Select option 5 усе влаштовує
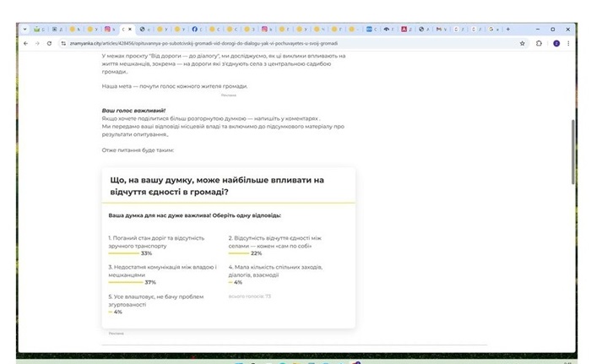Image resolution: width=591 pixels, height=364 pixels. pyautogui.click(x=155, y=301)
